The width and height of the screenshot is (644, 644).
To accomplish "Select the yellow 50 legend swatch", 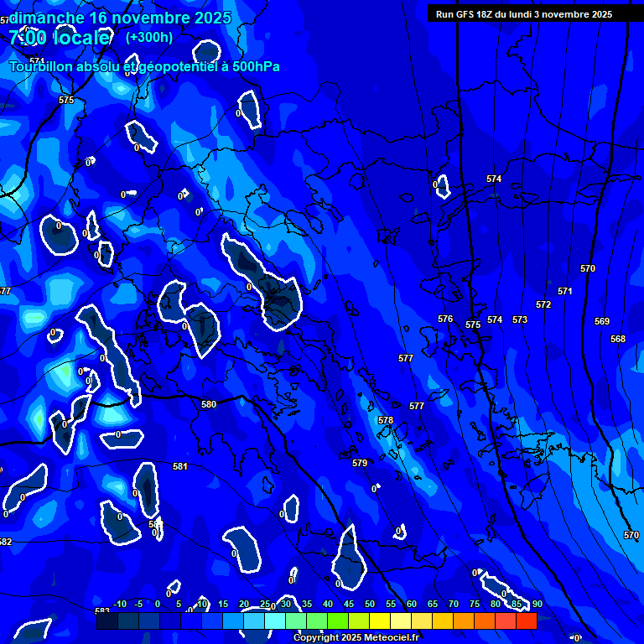I will coord(359,621).
